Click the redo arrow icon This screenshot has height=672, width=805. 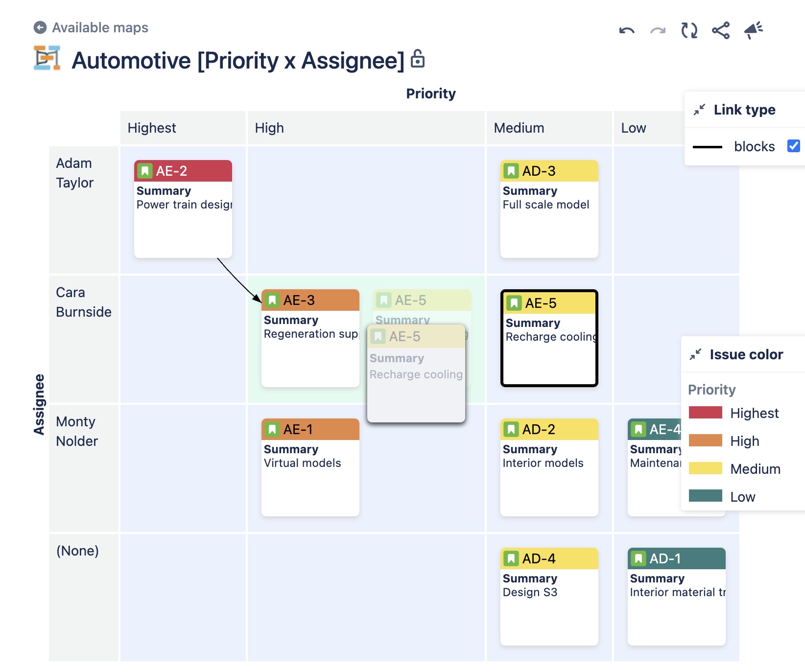pos(658,30)
